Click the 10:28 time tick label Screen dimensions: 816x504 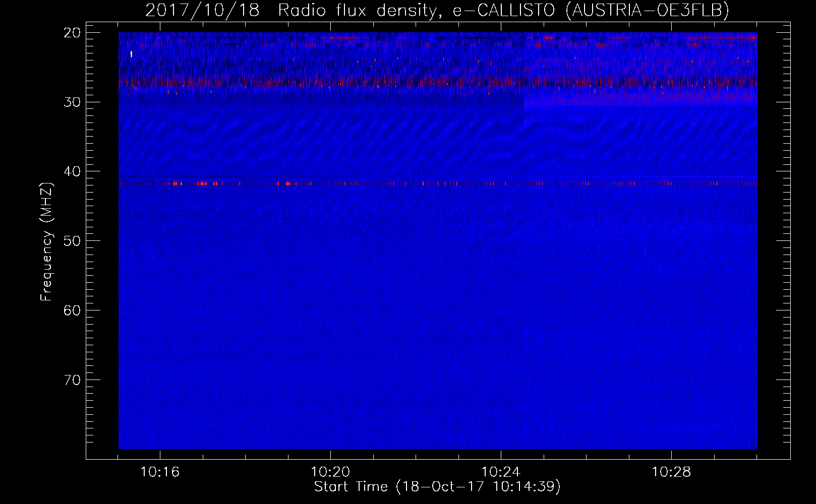(x=671, y=472)
